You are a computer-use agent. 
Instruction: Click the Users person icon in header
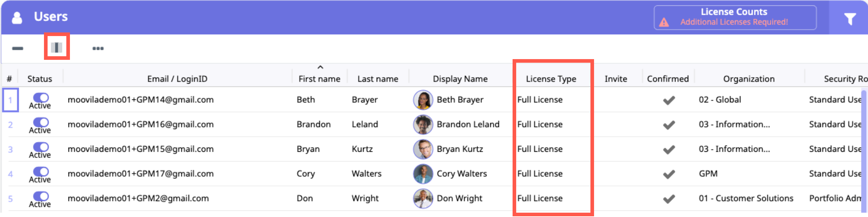17,17
